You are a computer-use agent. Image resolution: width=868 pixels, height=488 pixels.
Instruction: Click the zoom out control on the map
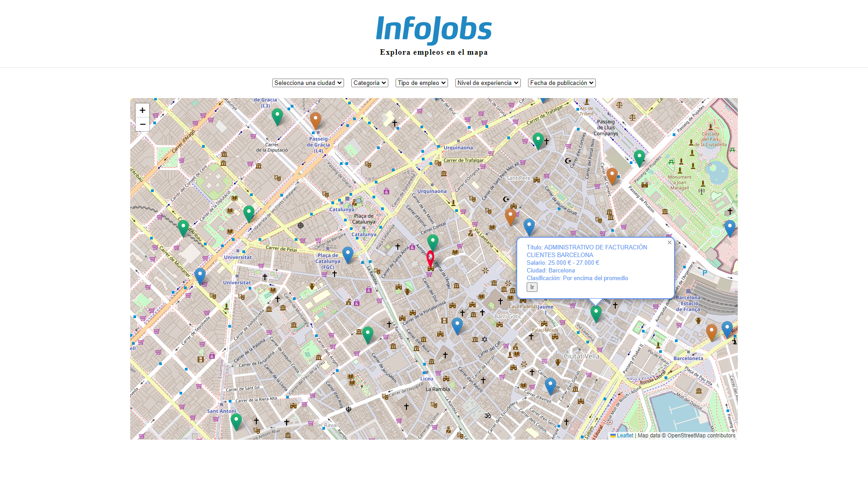(142, 124)
